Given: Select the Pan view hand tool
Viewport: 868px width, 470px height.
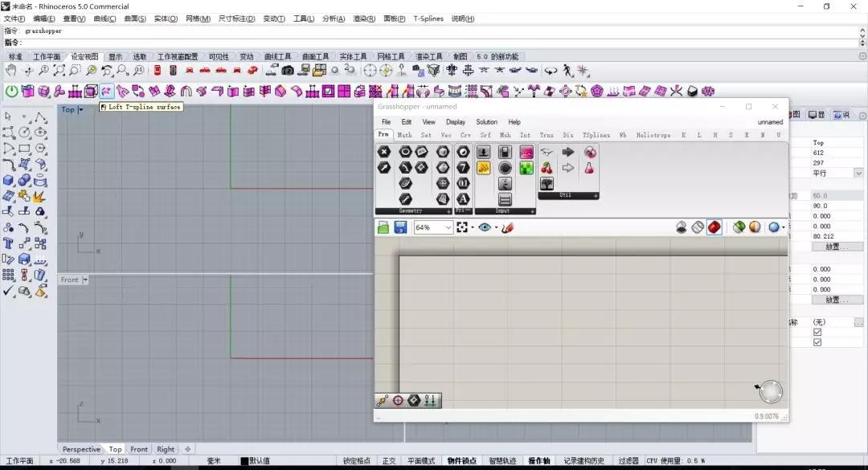Looking at the screenshot, I should tap(11, 71).
